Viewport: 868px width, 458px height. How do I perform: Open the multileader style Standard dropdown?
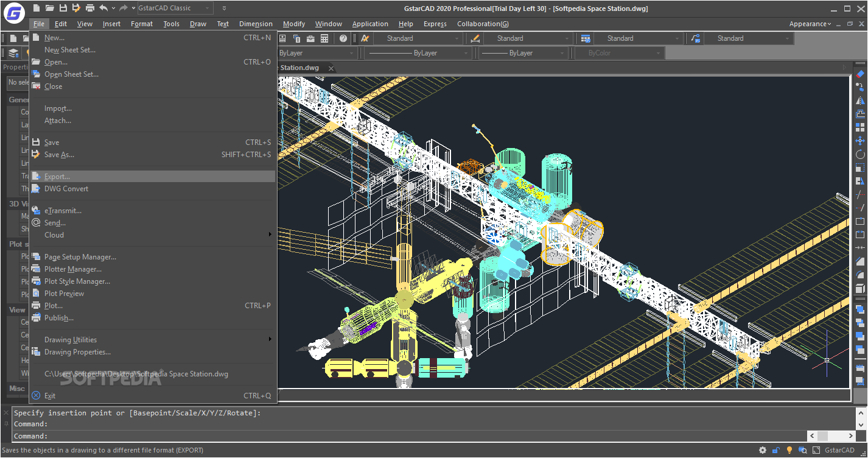(747, 38)
